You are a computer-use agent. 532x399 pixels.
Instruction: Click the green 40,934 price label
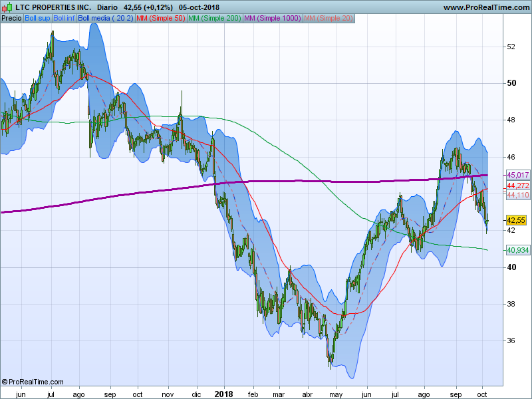tap(518, 251)
